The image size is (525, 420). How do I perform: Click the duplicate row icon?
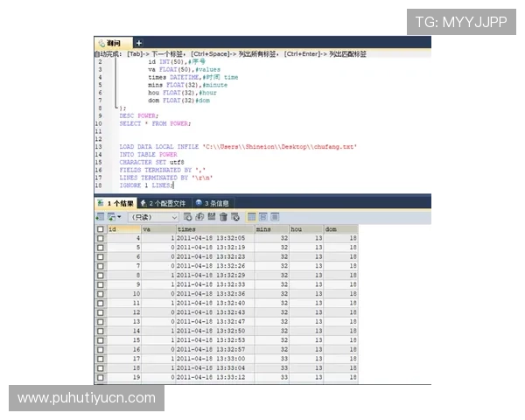[x=199, y=216]
